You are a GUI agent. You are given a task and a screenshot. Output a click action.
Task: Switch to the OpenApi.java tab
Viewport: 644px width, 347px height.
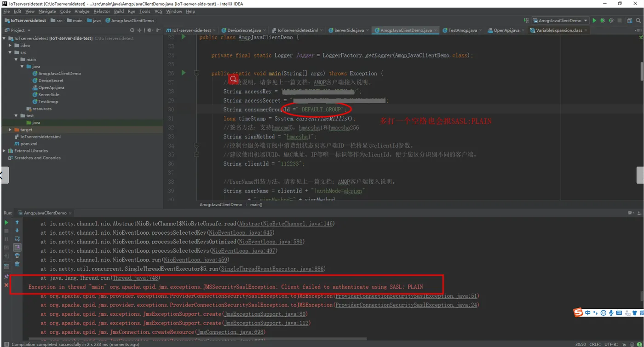click(x=506, y=30)
